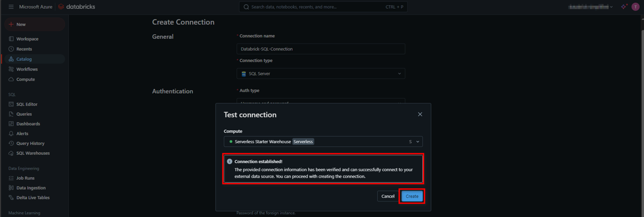Click the Connection name input field
644x217 pixels.
(x=321, y=49)
